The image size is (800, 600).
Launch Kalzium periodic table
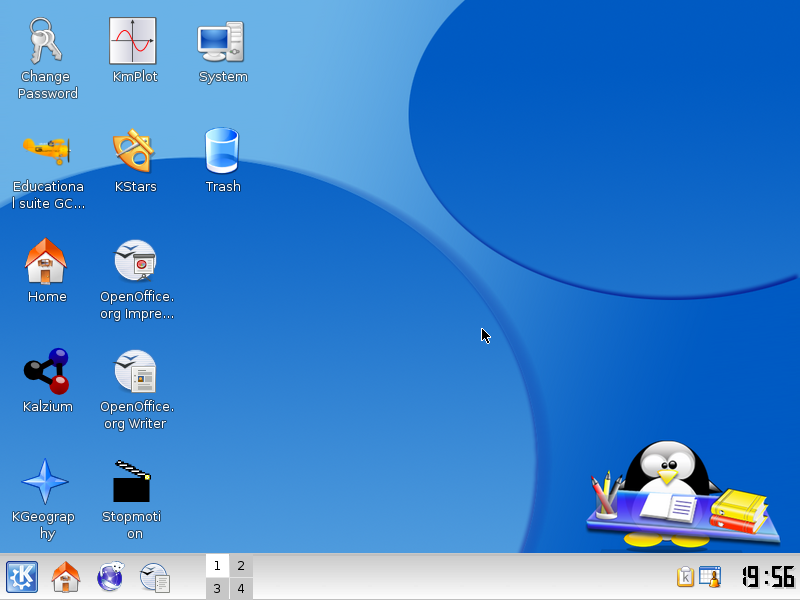click(46, 372)
